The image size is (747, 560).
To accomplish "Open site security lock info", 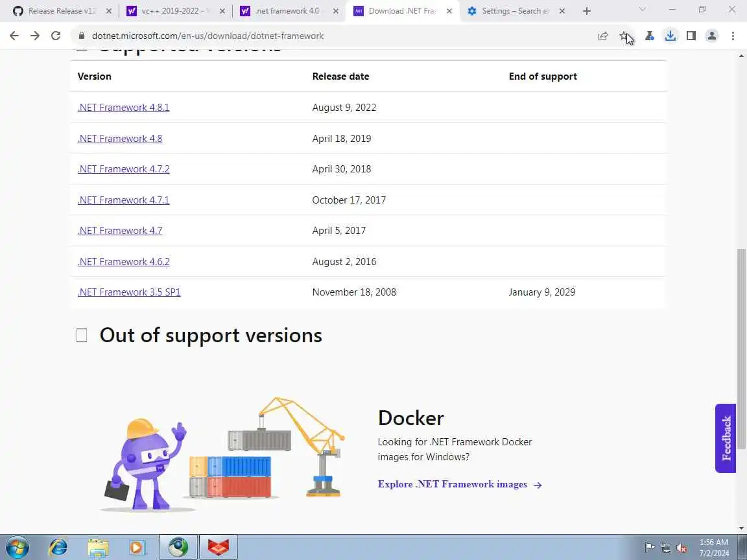I will tap(82, 36).
